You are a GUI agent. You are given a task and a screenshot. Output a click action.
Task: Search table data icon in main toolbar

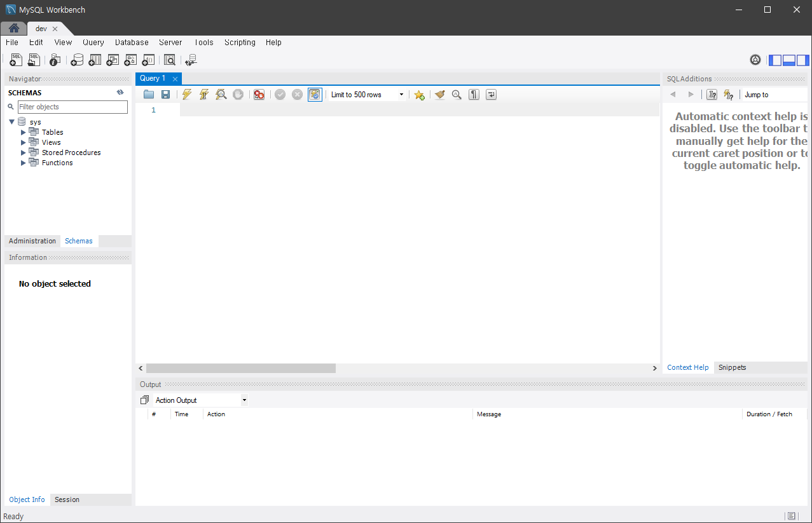click(170, 60)
